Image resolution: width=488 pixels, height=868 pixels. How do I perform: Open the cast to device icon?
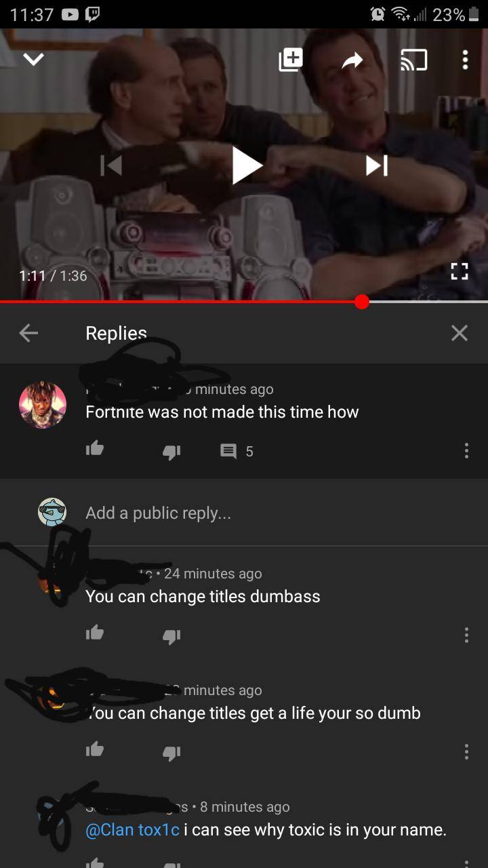coord(413,61)
